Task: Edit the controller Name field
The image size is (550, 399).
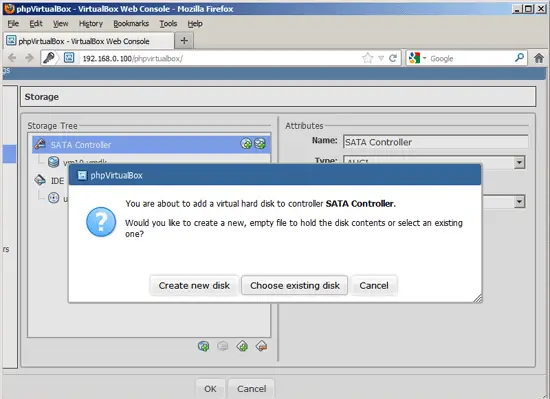Action: click(x=435, y=142)
